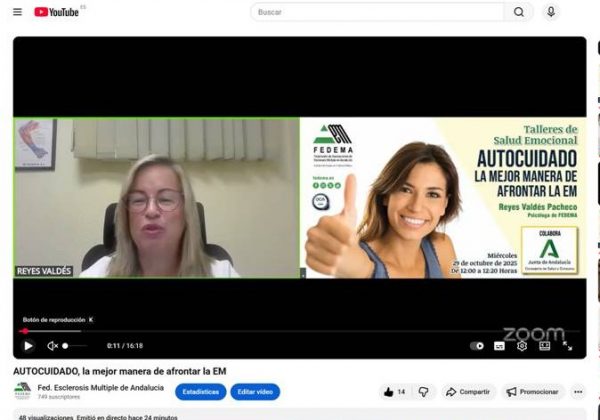The width and height of the screenshot is (600, 420).
Task: Seek on the video progress bar
Action: click(300, 331)
